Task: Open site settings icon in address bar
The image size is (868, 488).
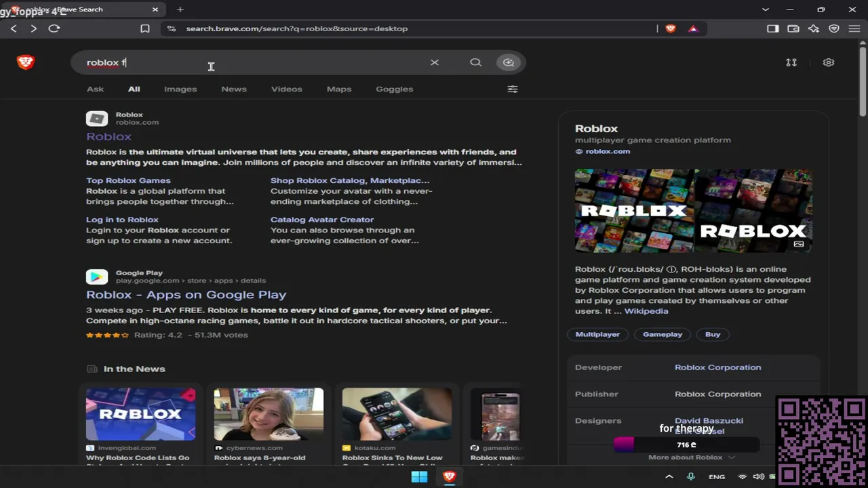Action: [x=171, y=28]
